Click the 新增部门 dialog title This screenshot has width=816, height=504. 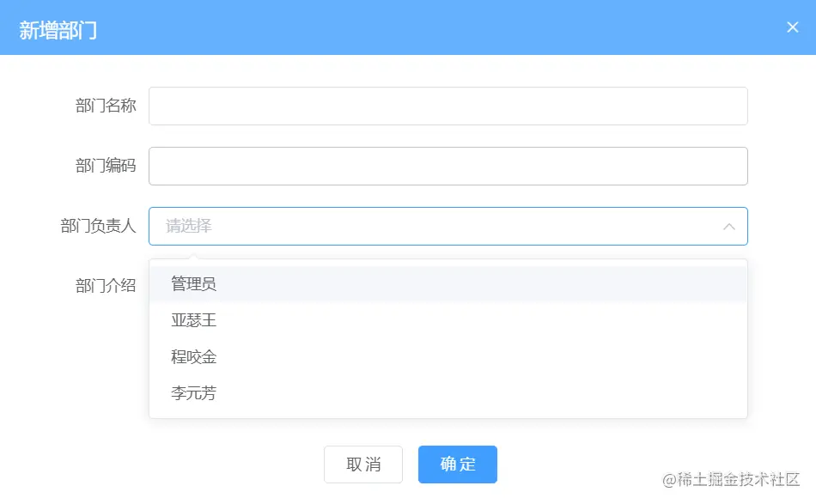point(58,30)
